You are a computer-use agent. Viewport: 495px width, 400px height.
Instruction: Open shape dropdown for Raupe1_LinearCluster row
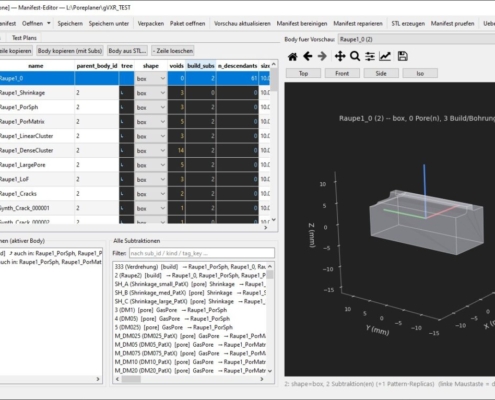[151, 136]
